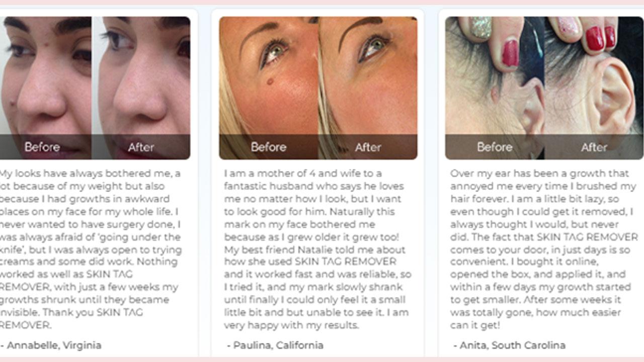This screenshot has width=644, height=362.
Task: Click the testimonial text starting 'My looks have always'
Action: click(x=91, y=249)
